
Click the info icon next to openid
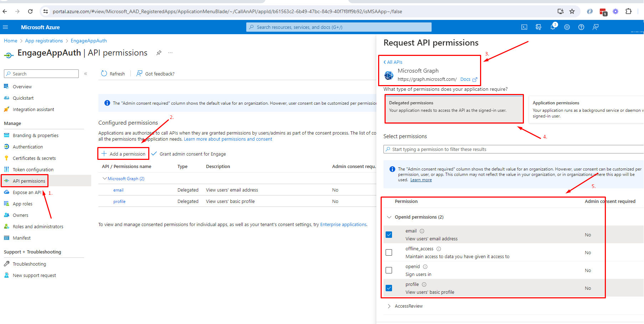(425, 267)
